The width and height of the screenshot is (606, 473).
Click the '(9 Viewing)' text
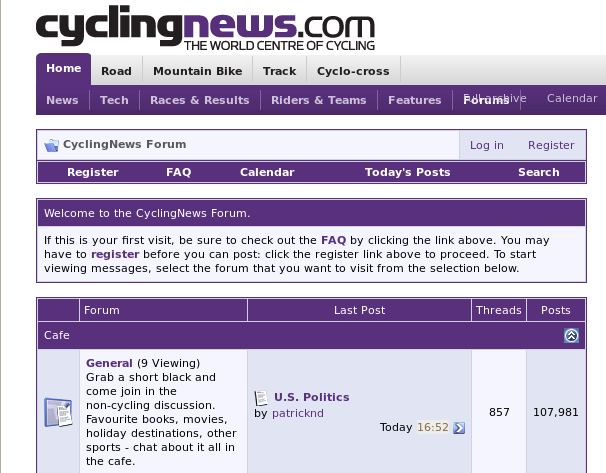point(169,363)
